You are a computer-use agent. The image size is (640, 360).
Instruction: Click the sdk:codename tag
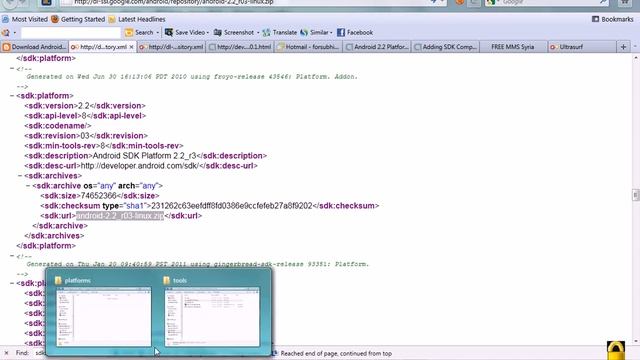[x=58, y=126]
